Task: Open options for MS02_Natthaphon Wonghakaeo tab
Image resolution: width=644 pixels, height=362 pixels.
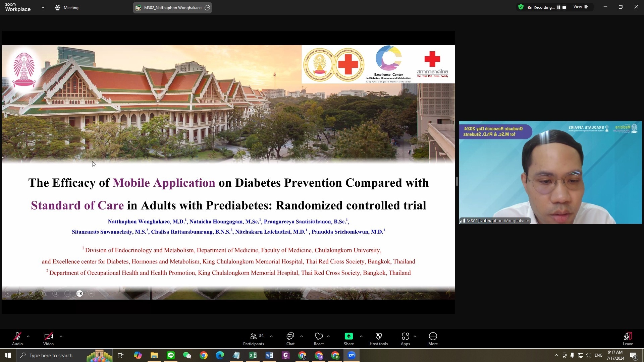Action: pyautogui.click(x=207, y=8)
